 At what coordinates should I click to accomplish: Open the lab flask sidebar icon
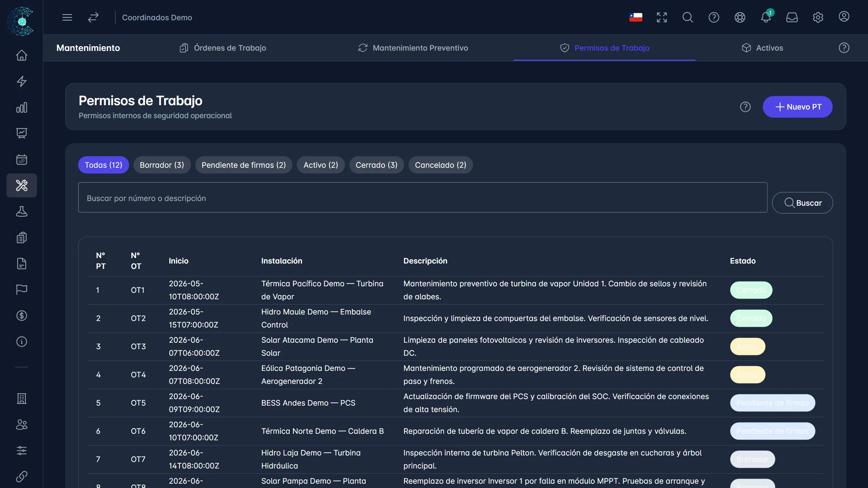pos(22,211)
